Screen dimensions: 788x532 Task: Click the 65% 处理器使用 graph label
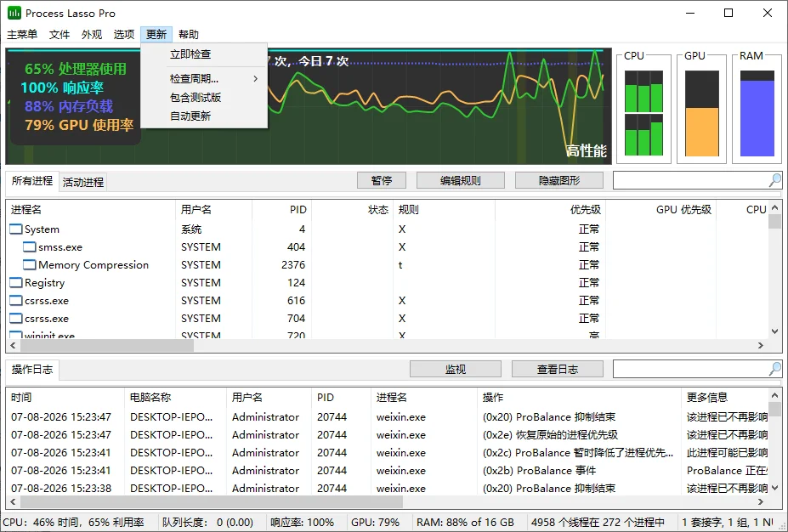click(x=76, y=69)
